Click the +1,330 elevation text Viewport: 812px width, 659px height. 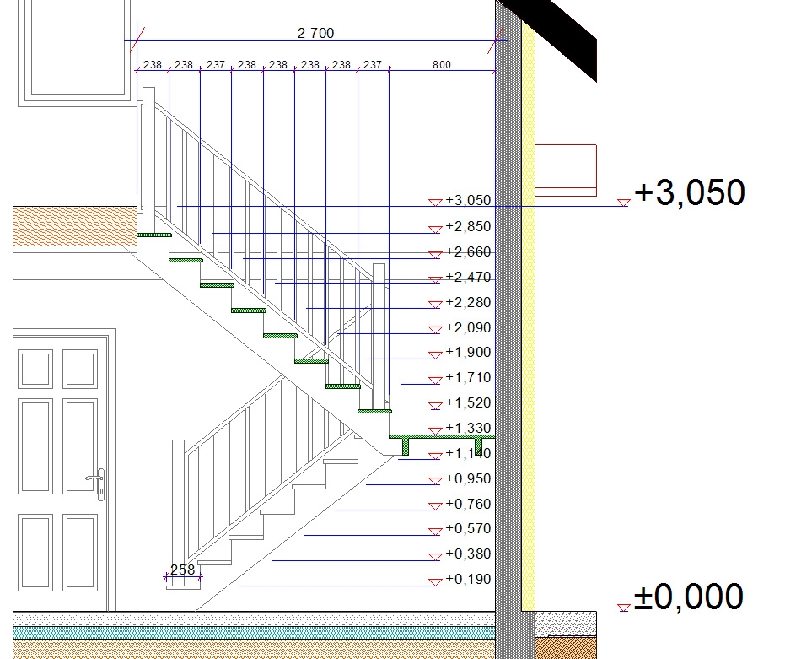click(x=468, y=428)
